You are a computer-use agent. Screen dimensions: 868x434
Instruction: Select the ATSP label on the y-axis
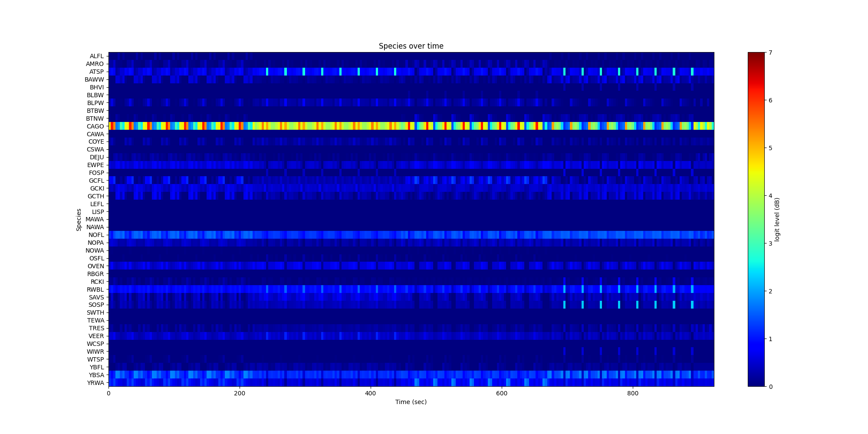click(x=96, y=72)
